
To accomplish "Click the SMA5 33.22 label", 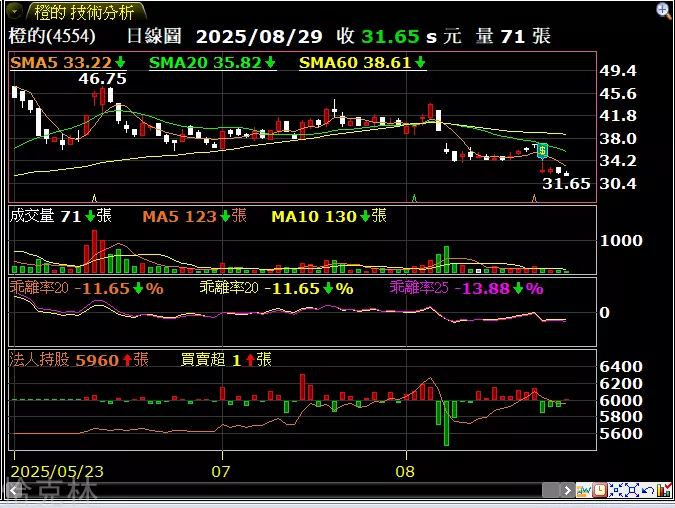I will pyautogui.click(x=67, y=63).
